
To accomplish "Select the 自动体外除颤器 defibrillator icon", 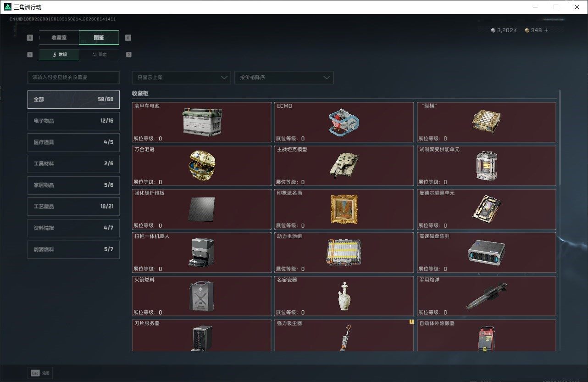I will coord(486,339).
